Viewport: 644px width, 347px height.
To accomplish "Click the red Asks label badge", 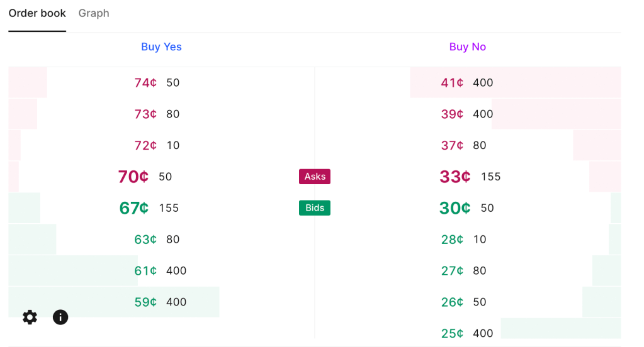I will 315,177.
